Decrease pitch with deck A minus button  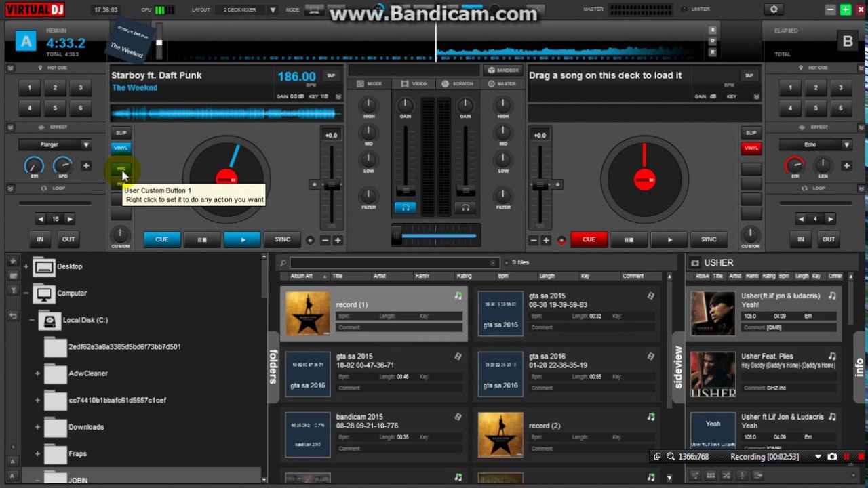(325, 240)
